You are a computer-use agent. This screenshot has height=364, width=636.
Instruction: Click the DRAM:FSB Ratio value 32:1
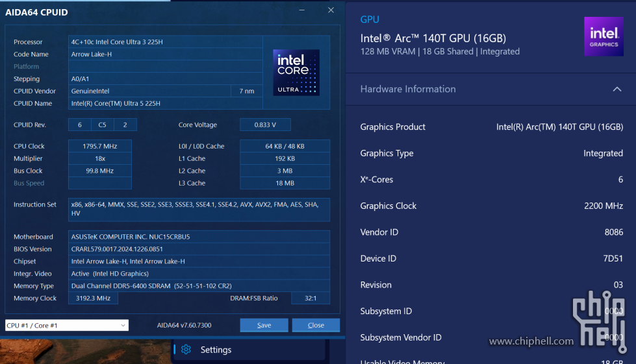tap(311, 298)
